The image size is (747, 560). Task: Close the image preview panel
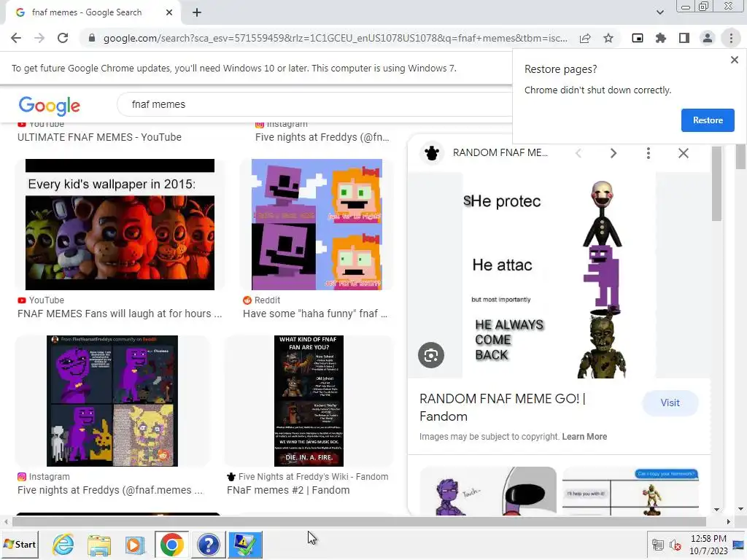[683, 153]
